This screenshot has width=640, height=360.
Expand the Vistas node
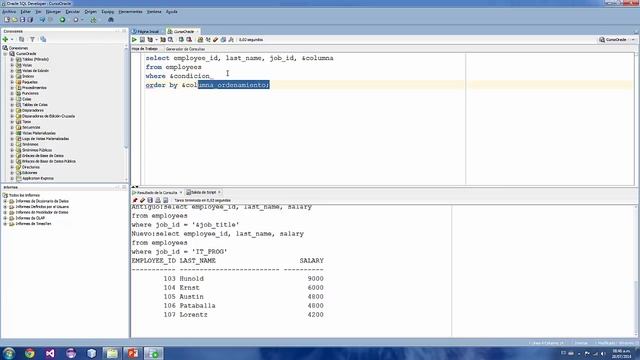(12, 65)
